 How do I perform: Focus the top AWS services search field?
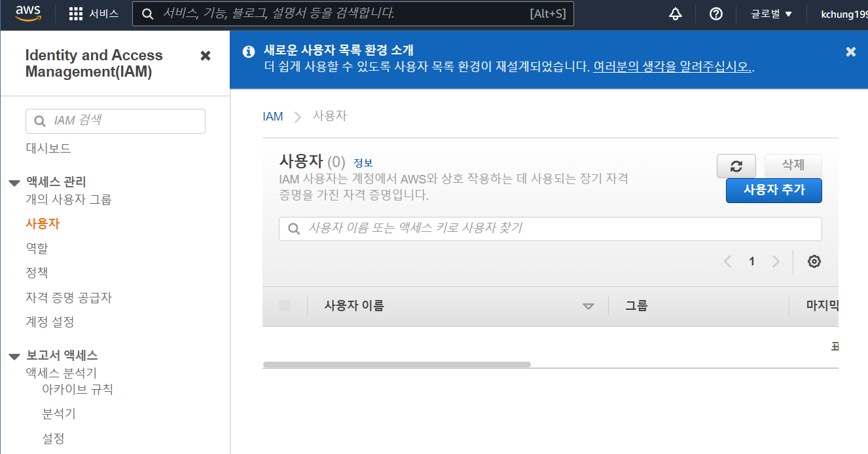coord(353,14)
